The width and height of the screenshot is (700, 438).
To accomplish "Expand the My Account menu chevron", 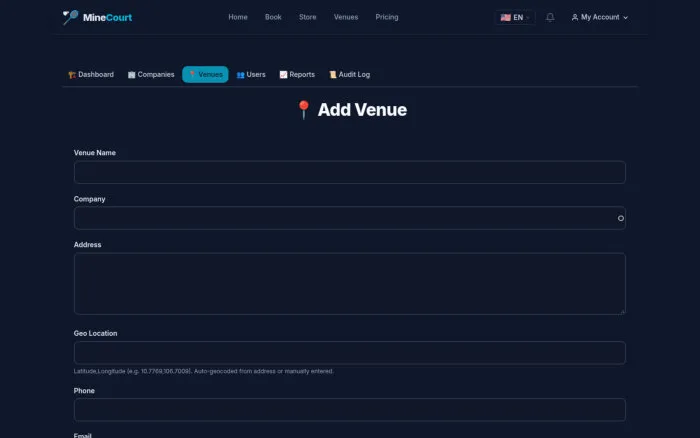I will (625, 18).
